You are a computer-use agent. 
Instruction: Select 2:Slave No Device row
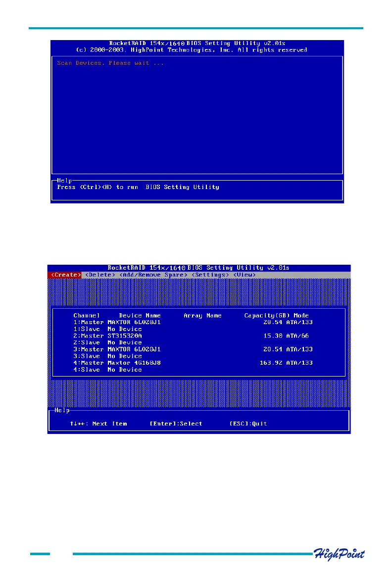point(107,342)
